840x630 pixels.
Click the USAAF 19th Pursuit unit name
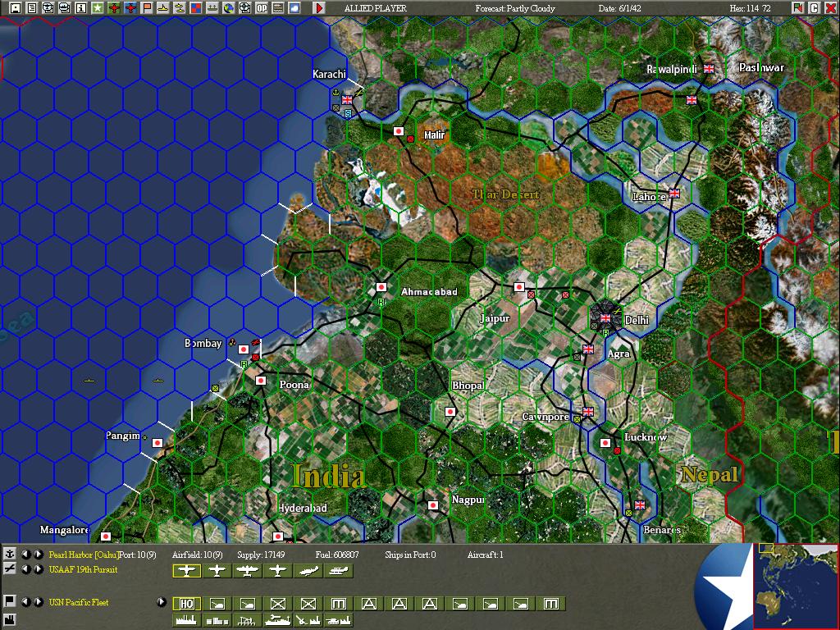[83, 569]
